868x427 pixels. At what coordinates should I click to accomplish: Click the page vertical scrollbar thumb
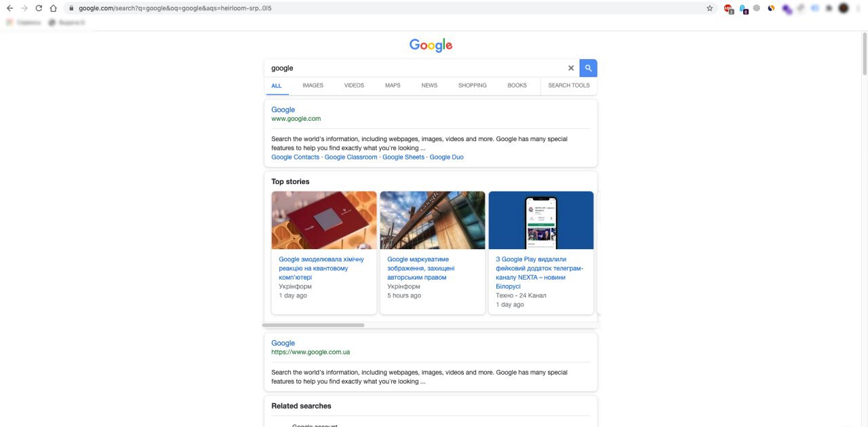click(865, 54)
